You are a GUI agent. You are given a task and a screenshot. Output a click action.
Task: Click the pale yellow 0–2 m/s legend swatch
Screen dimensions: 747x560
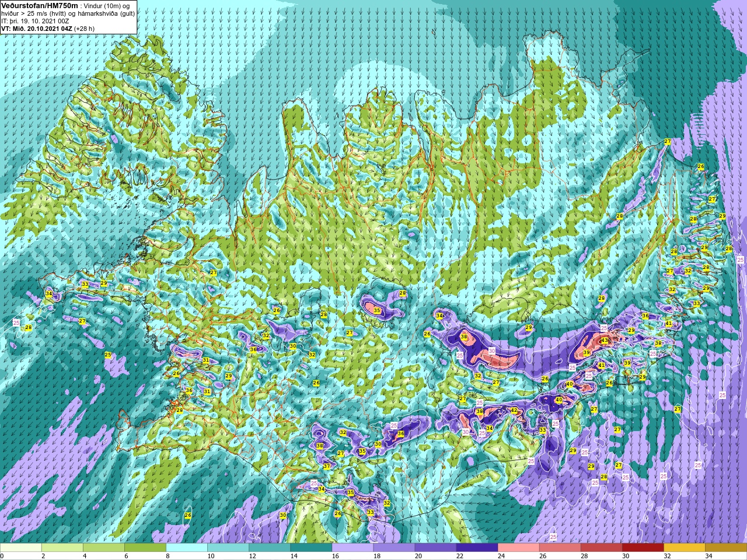coord(21,548)
